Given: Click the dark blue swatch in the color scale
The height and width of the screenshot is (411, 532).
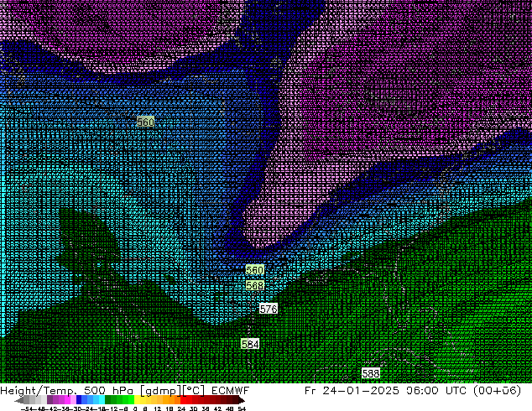Looking at the screenshot, I should click(x=79, y=399).
